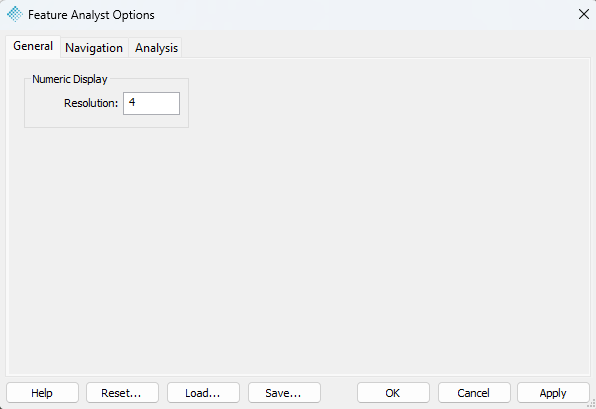Open the Analysis tab
The height and width of the screenshot is (409, 596).
click(156, 48)
